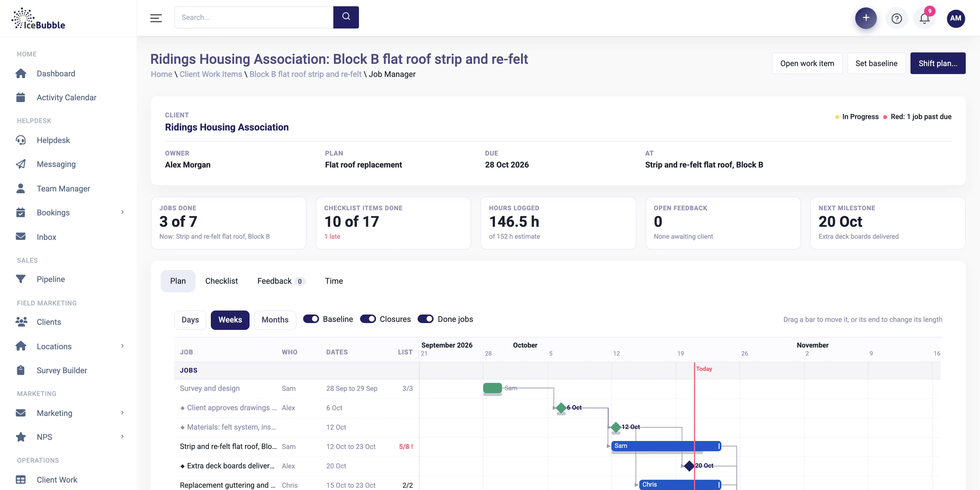The image size is (980, 490).
Task: Click the plus add button
Action: [x=866, y=18]
